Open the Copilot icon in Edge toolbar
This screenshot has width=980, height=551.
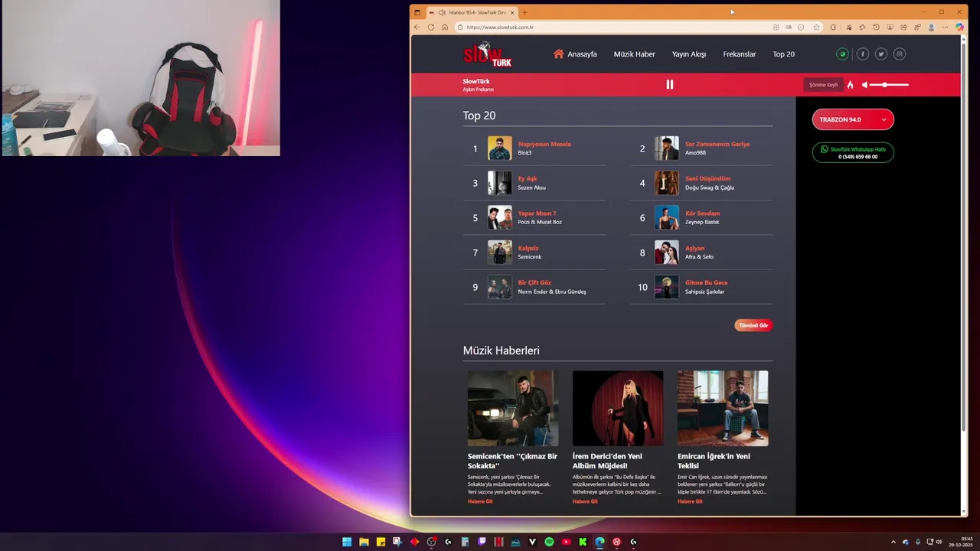pyautogui.click(x=959, y=27)
